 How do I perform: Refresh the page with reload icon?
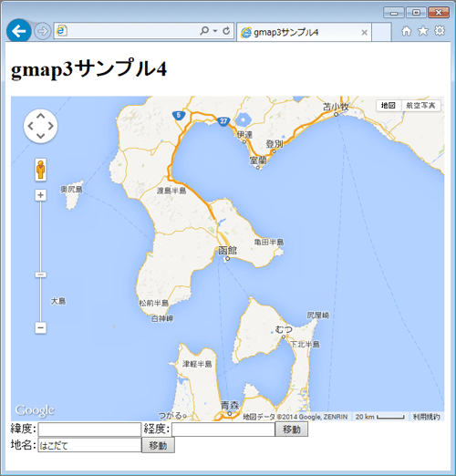(x=226, y=31)
